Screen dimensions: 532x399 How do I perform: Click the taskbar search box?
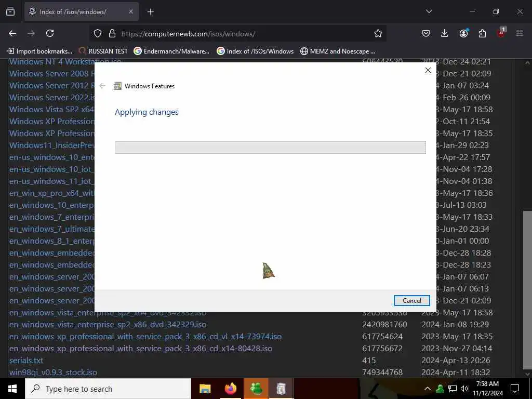click(x=108, y=389)
